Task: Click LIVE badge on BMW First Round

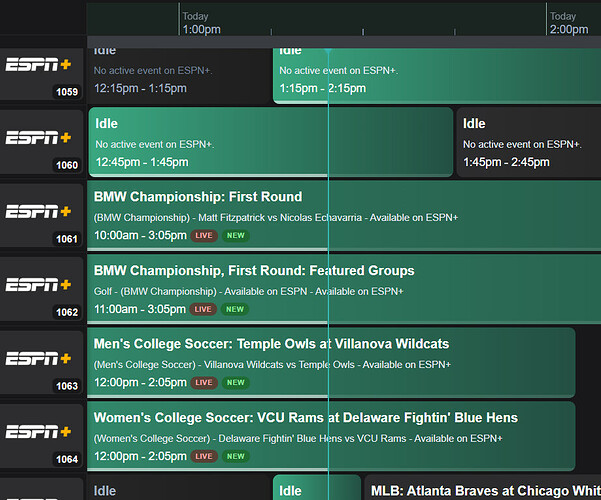Action: click(204, 235)
